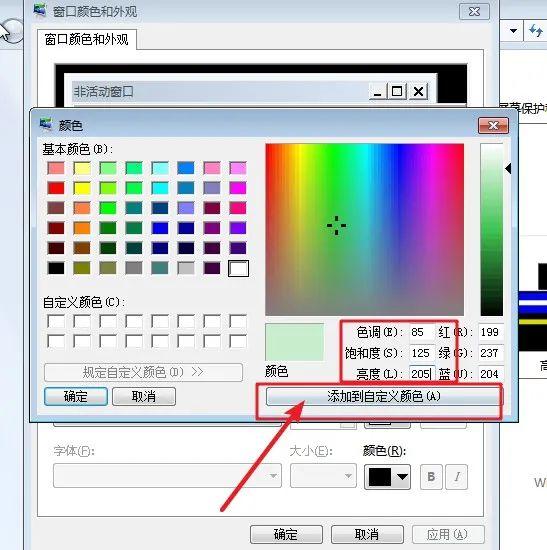Toggle the italic I button

(456, 477)
